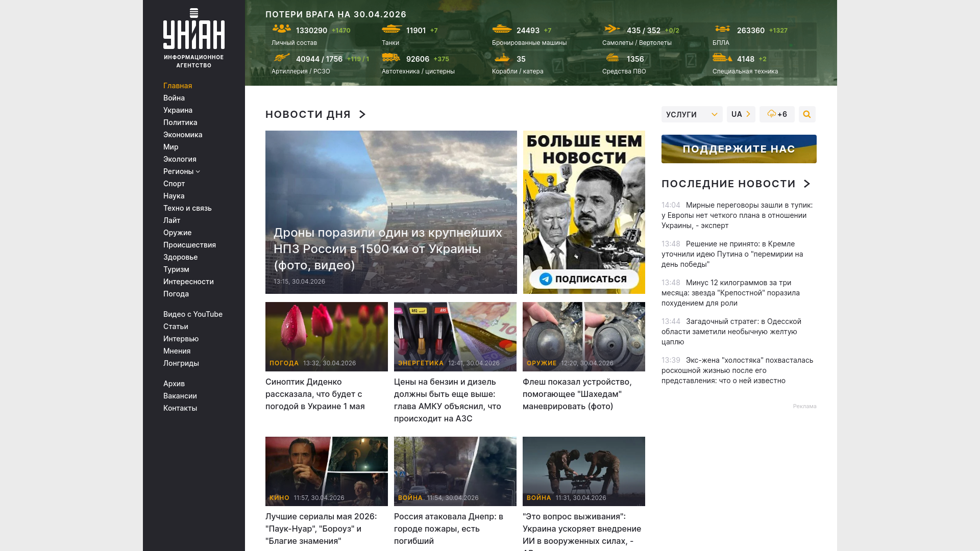
Task: Click the fuel nozzles thumbnail
Action: [x=455, y=337]
